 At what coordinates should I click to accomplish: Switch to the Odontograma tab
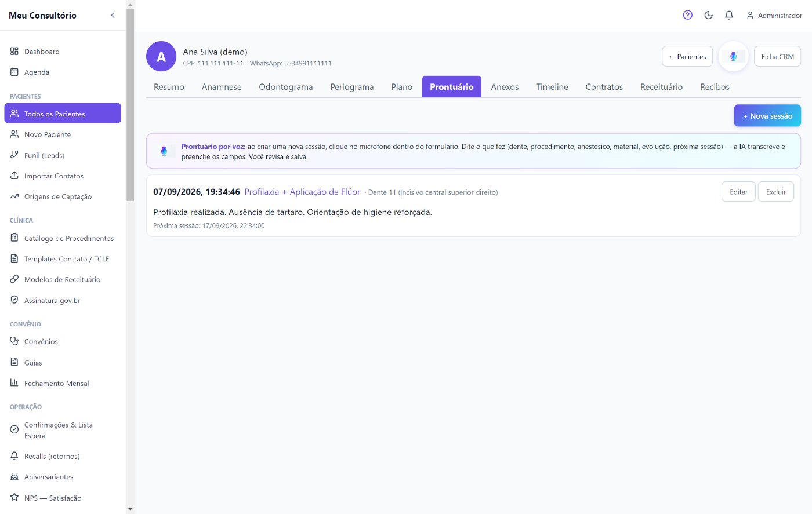click(x=286, y=87)
